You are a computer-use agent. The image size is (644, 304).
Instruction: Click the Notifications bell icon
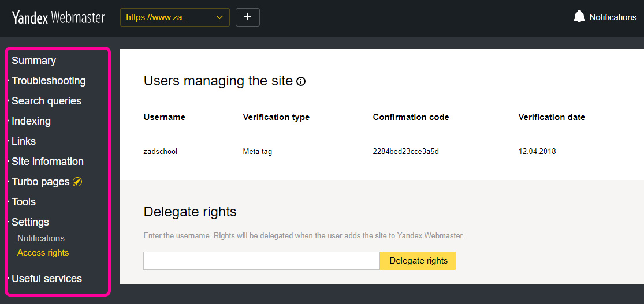[x=579, y=17]
